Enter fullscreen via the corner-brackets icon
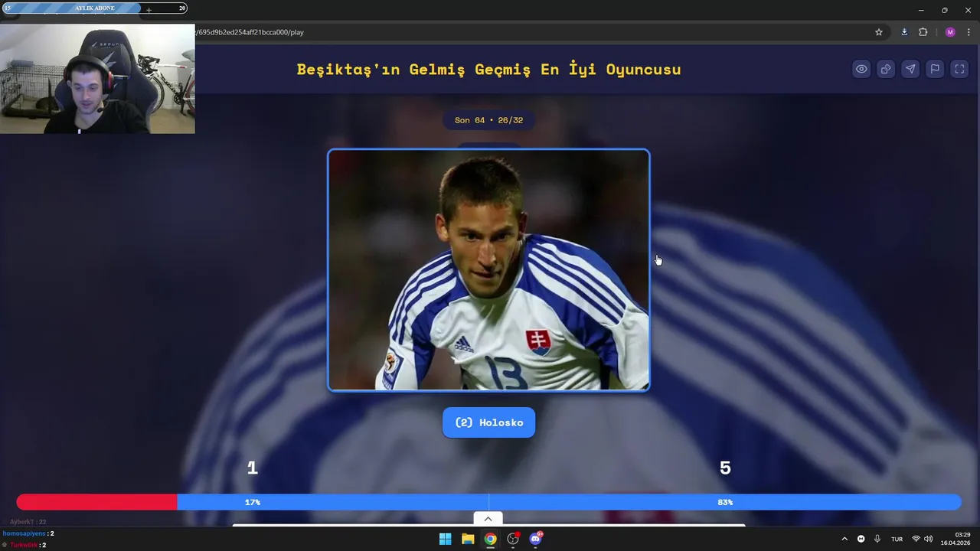 point(959,69)
